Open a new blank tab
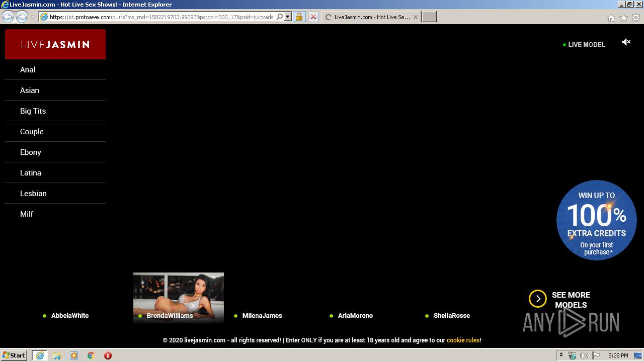The image size is (644, 362). coord(429,17)
